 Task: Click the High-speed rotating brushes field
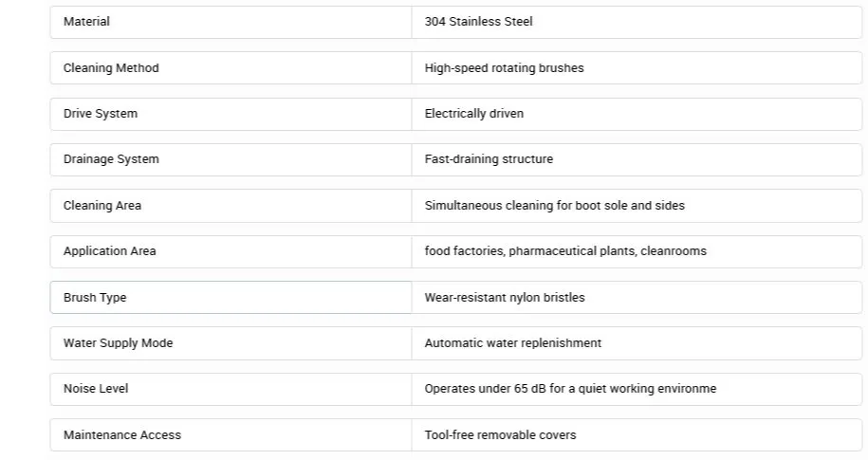636,68
